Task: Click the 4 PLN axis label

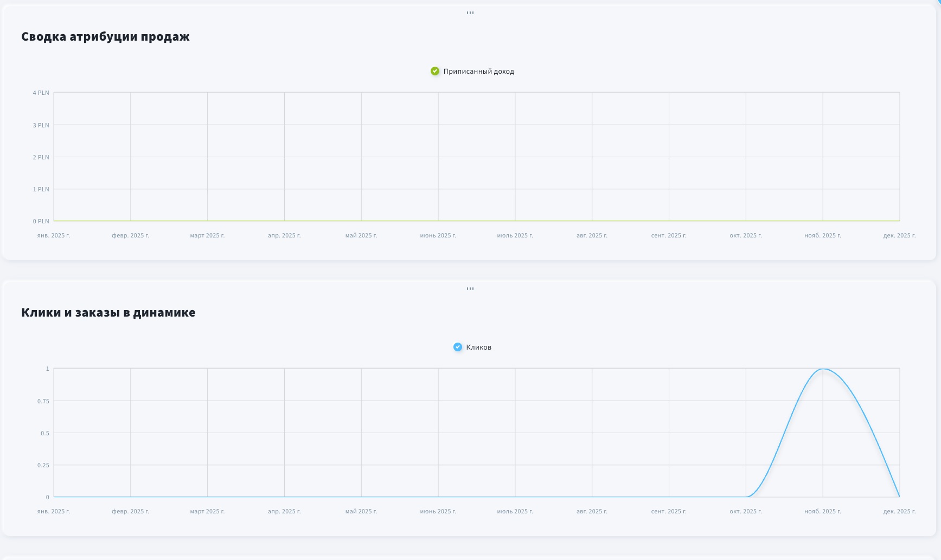Action: click(x=41, y=93)
